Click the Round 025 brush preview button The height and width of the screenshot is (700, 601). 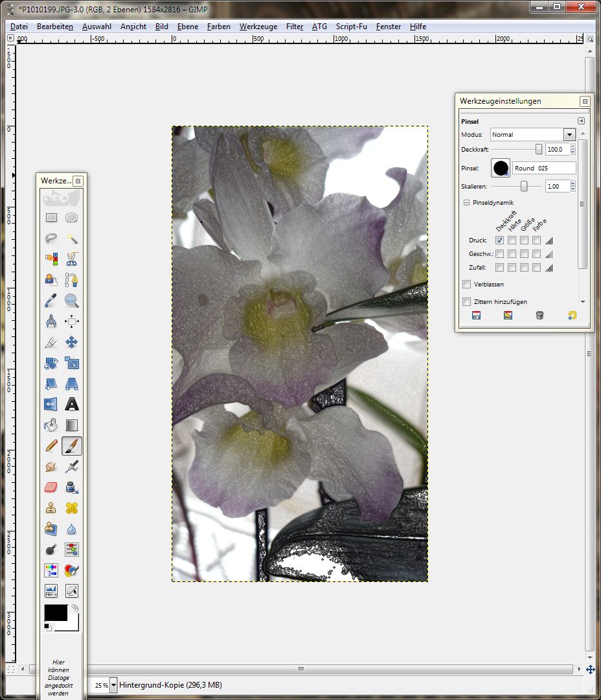501,168
